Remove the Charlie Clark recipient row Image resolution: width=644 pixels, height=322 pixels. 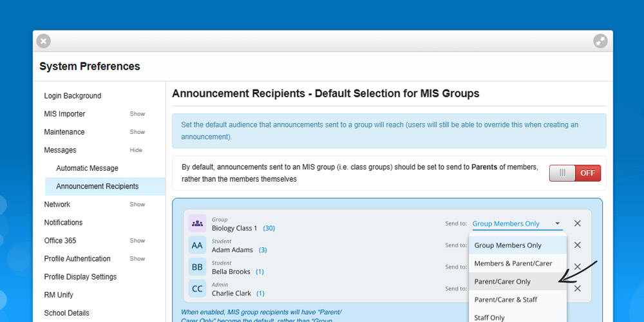578,289
